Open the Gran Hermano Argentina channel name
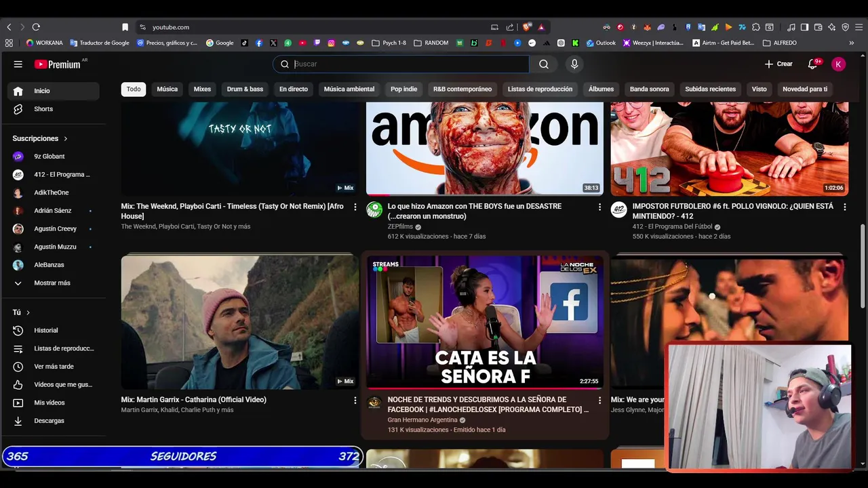The image size is (868, 488). (x=422, y=420)
